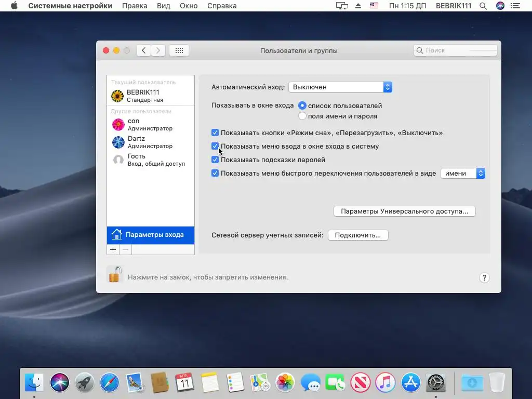The height and width of the screenshot is (399, 532).
Task: Click the lock icon to prevent changes
Action: tap(115, 274)
